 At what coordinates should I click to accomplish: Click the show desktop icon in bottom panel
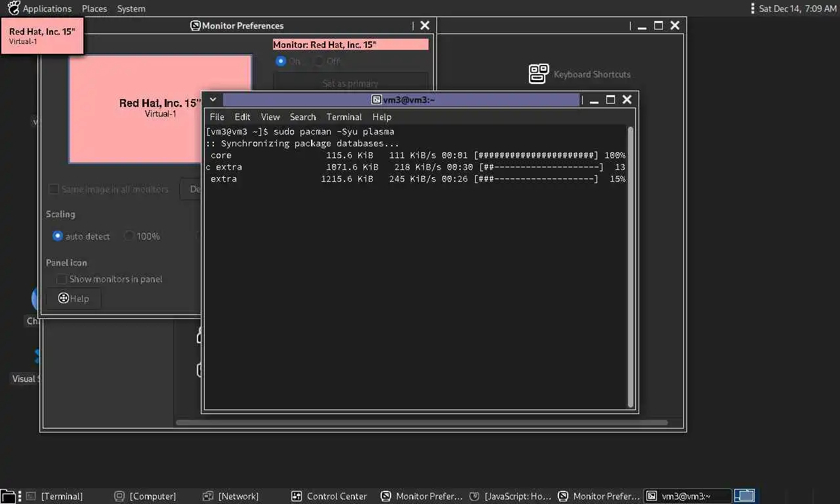pos(9,496)
